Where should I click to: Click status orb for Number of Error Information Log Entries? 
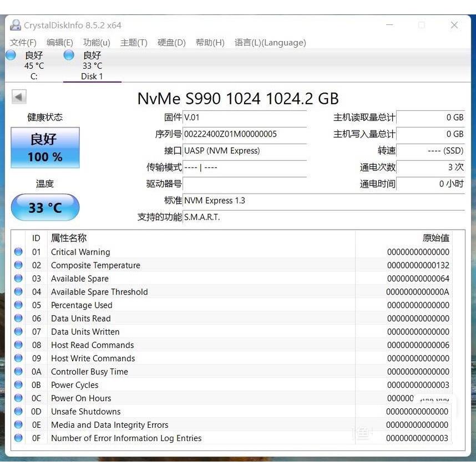click(18, 438)
